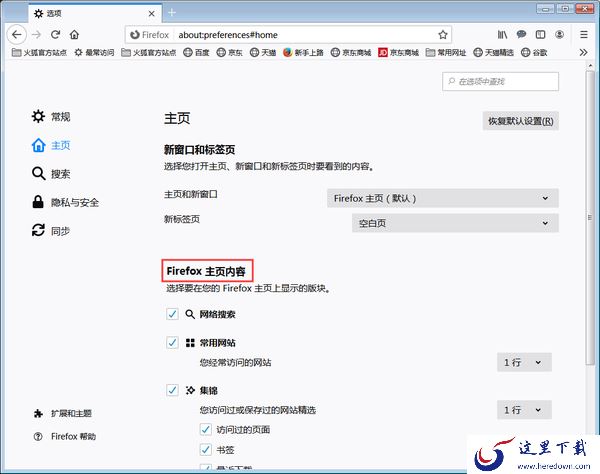Click the scrollbar up arrow
This screenshot has width=600, height=474.
(590, 65)
